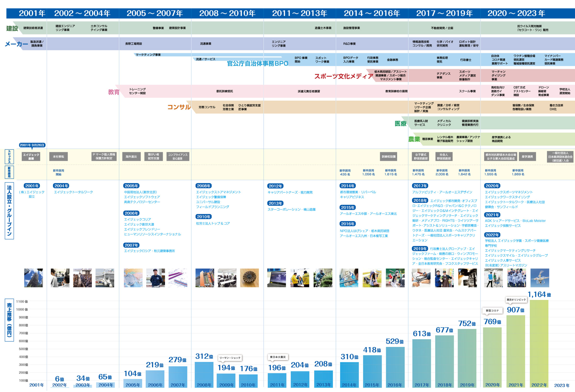Click the 産学連携 topic box
This screenshot has width=575, height=392.
point(527,157)
